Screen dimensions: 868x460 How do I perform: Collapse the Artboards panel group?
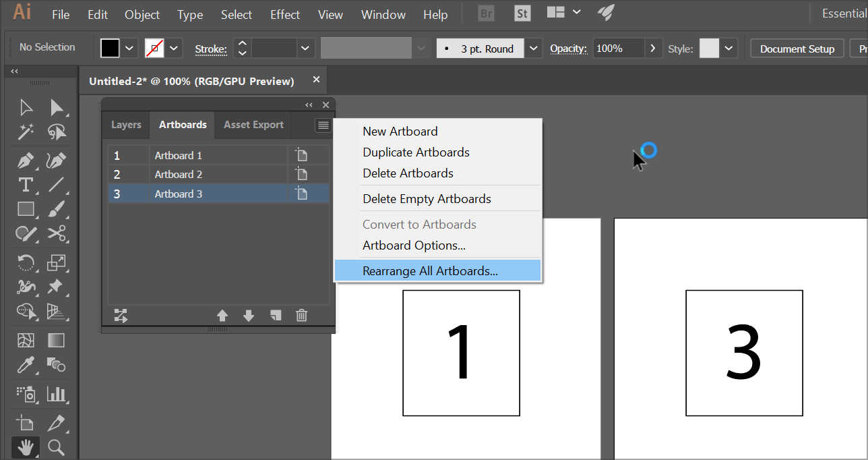tap(309, 105)
